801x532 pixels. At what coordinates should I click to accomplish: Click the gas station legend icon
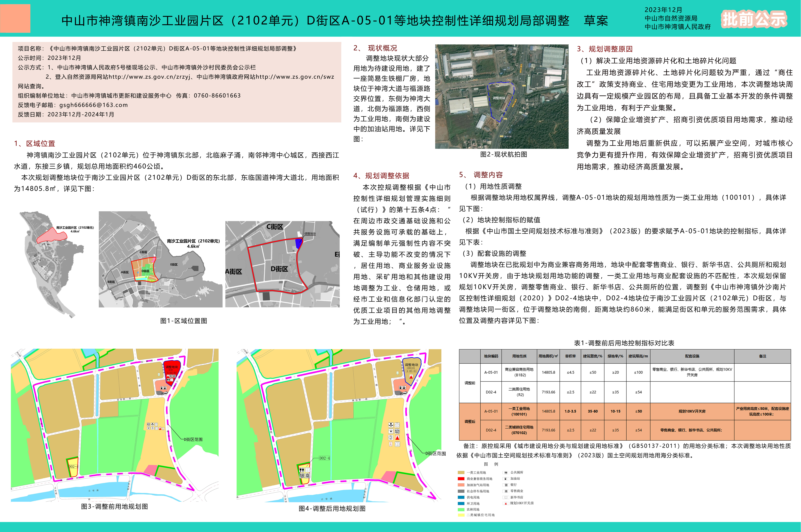click(x=506, y=479)
